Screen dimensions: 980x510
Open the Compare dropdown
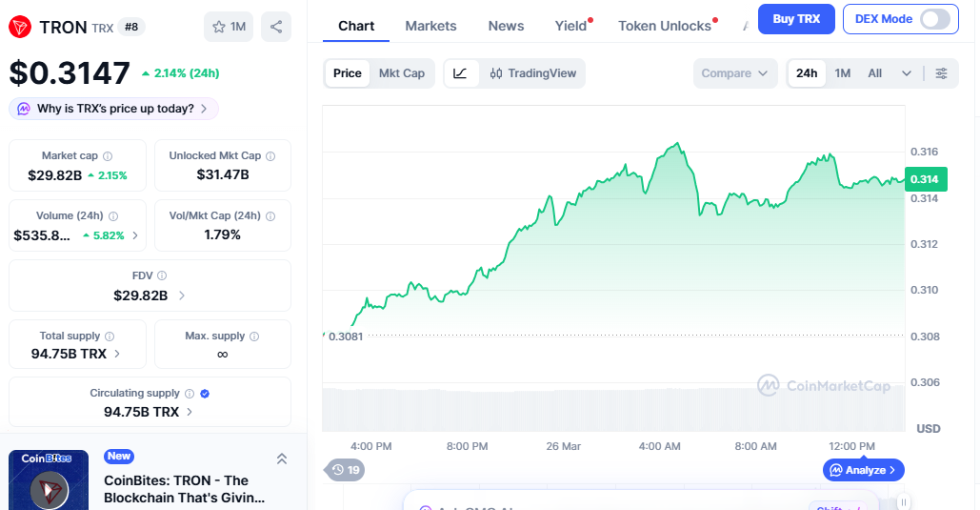click(x=735, y=73)
